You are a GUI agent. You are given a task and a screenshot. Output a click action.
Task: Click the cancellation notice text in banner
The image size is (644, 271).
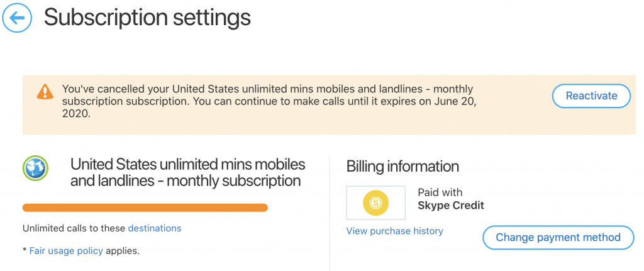point(269,101)
